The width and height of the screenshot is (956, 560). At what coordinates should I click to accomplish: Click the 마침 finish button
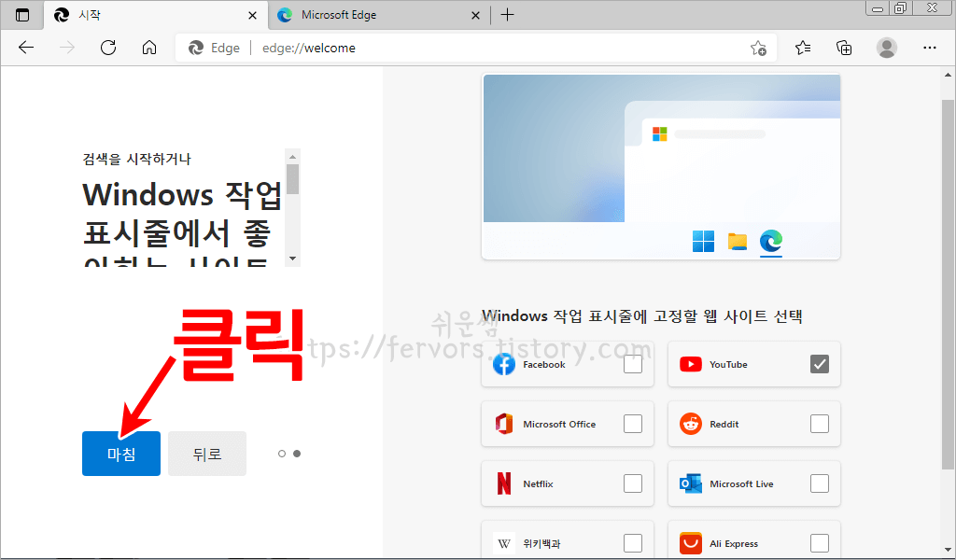pos(121,454)
